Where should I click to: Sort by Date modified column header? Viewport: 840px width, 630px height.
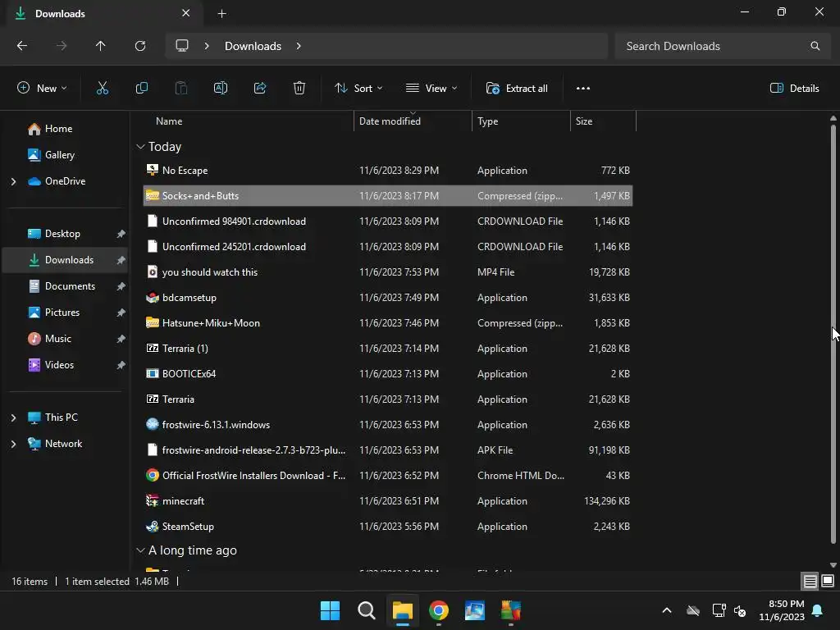(x=390, y=121)
